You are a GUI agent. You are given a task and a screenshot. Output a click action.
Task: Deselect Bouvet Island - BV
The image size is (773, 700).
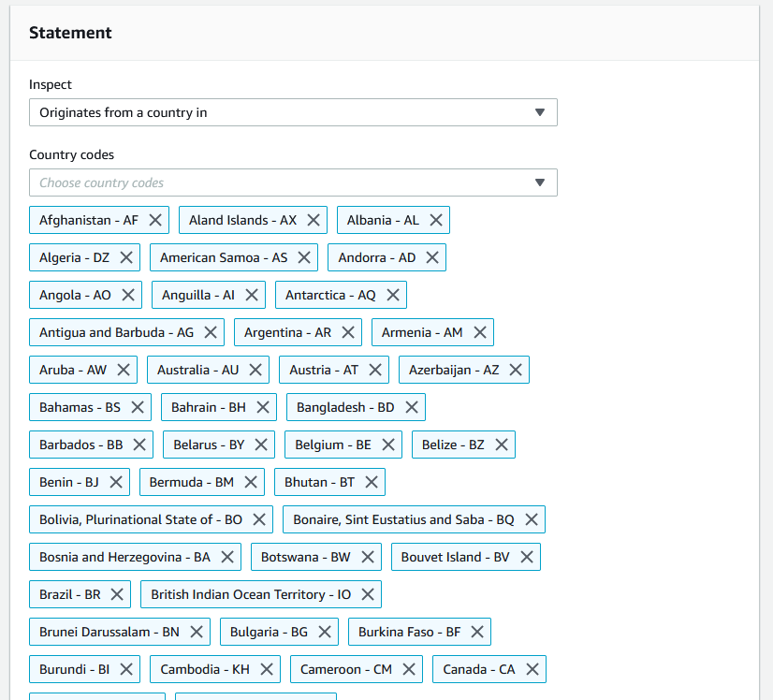(527, 557)
